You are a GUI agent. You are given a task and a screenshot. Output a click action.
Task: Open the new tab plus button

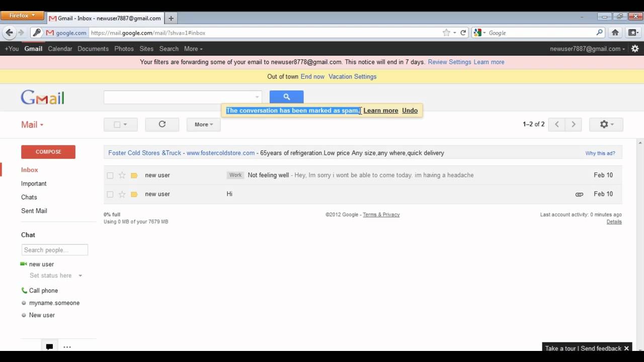click(171, 18)
